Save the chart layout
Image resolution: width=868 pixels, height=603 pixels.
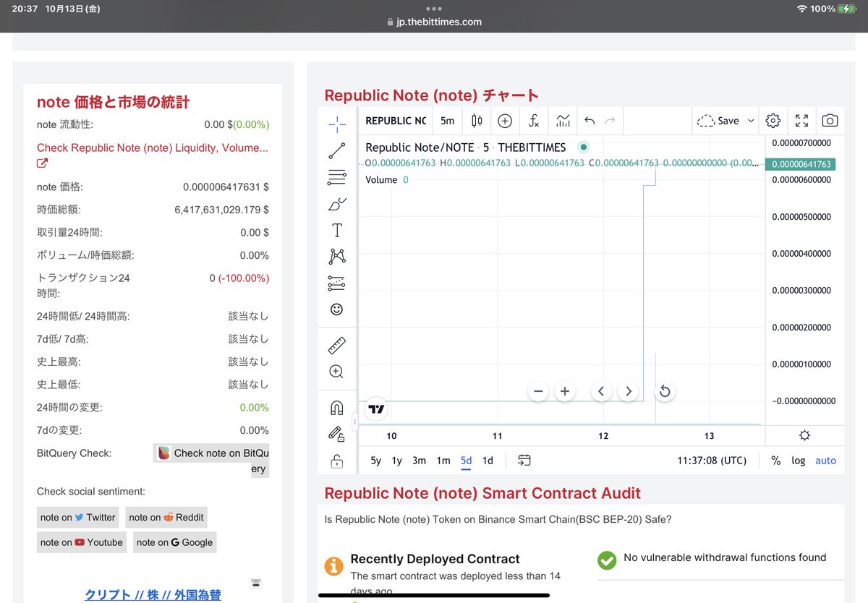pos(718,121)
